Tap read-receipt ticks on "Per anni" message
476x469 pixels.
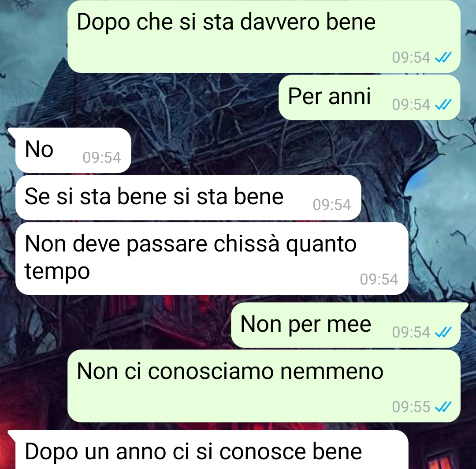(443, 105)
